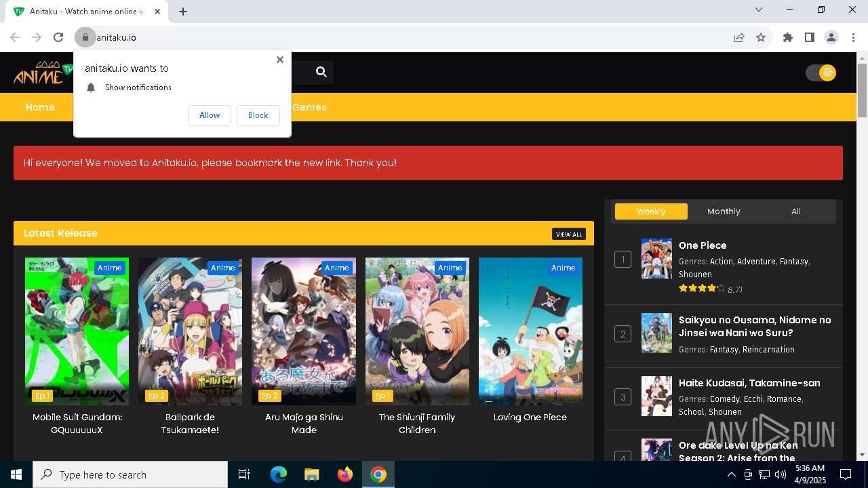
Task: Open Haite Kudasai, Takamine-san title
Action: click(749, 383)
